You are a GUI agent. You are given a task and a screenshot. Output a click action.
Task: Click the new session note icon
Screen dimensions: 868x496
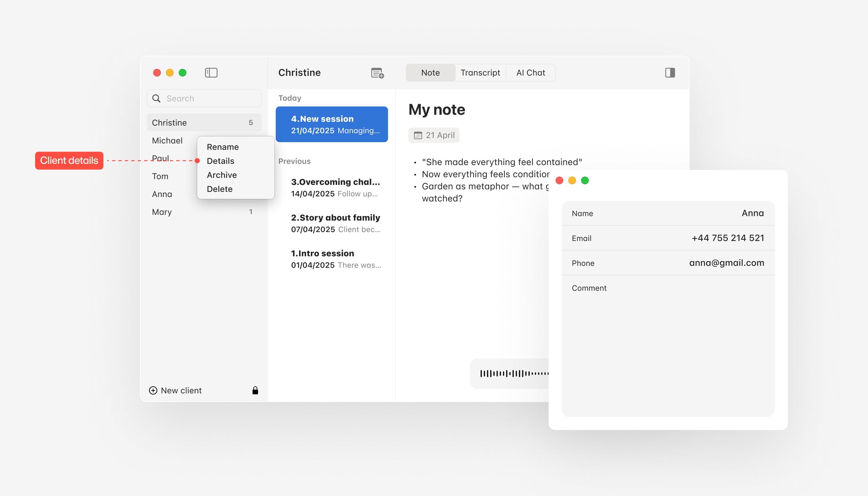[377, 73]
